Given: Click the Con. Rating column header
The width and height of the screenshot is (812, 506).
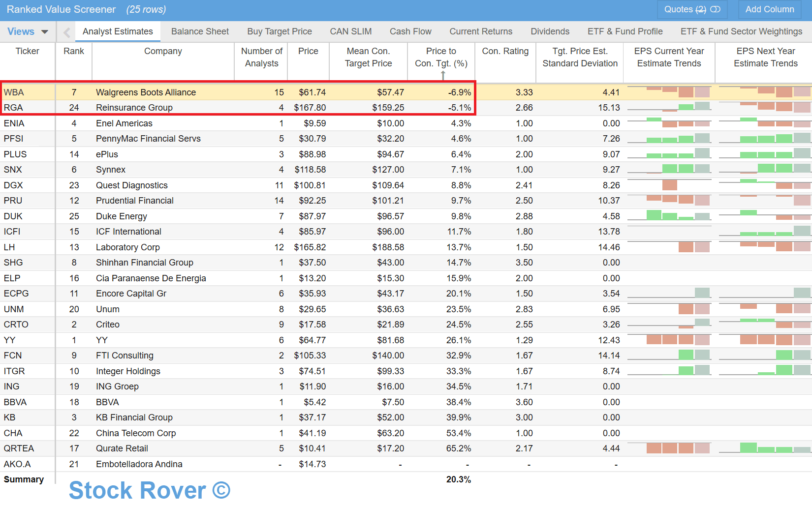Looking at the screenshot, I should (x=505, y=51).
